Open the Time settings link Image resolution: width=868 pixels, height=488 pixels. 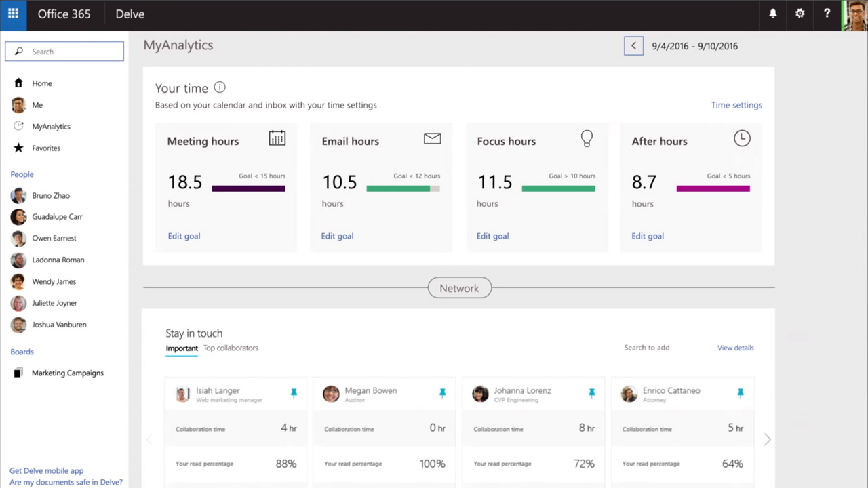click(736, 105)
